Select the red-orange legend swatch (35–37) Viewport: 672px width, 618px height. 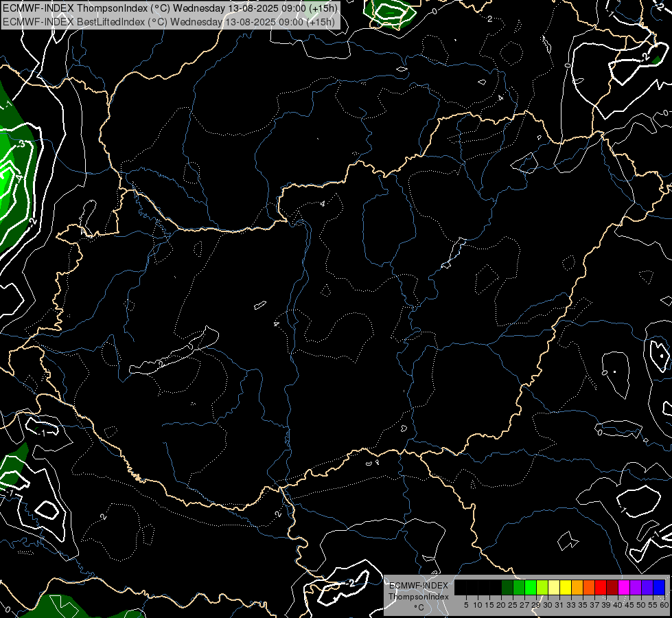[589, 588]
